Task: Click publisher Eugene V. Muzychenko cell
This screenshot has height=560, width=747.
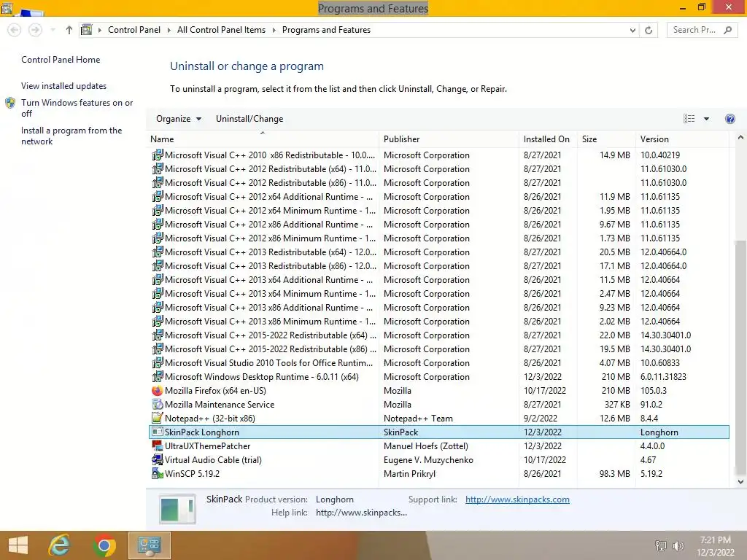Action: [x=428, y=459]
